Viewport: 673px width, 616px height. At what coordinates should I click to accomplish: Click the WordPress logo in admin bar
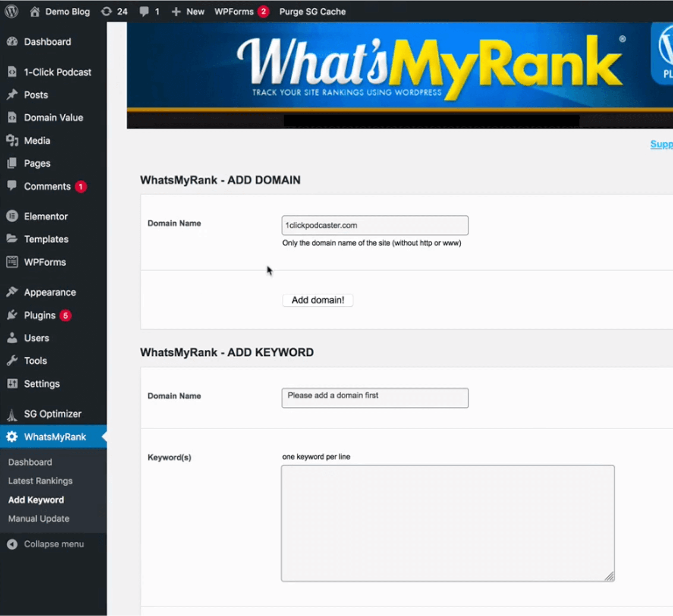point(12,11)
